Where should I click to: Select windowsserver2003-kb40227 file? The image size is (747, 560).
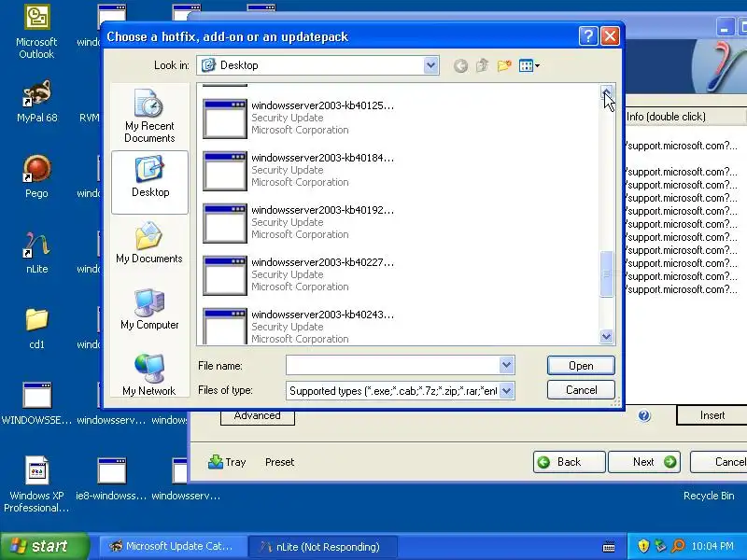pyautogui.click(x=298, y=275)
